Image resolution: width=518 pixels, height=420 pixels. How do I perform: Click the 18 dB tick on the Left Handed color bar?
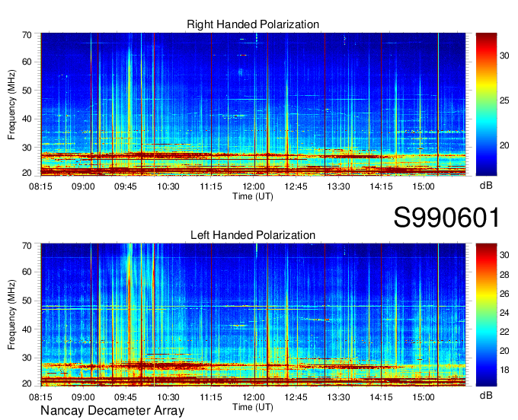tap(504, 370)
